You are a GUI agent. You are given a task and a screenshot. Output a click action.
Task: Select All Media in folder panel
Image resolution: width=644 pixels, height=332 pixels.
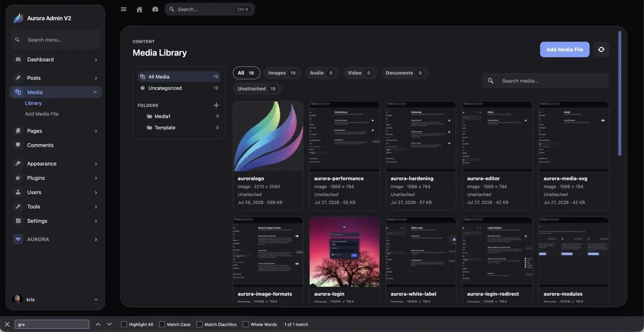pos(179,77)
